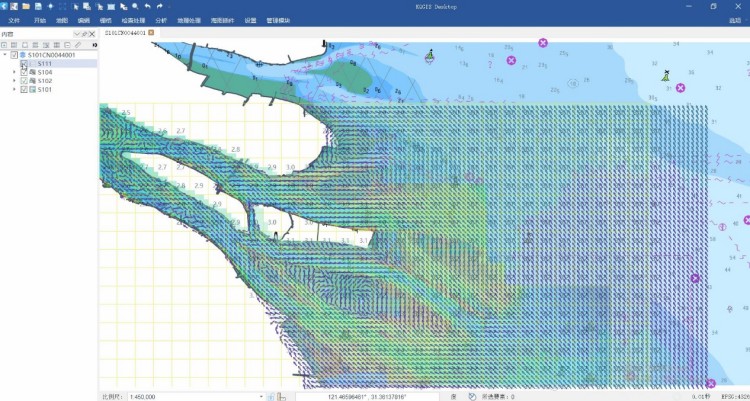Screen dimensions: 750x401
Task: Expand the S101 layer tree node
Action: (14, 90)
